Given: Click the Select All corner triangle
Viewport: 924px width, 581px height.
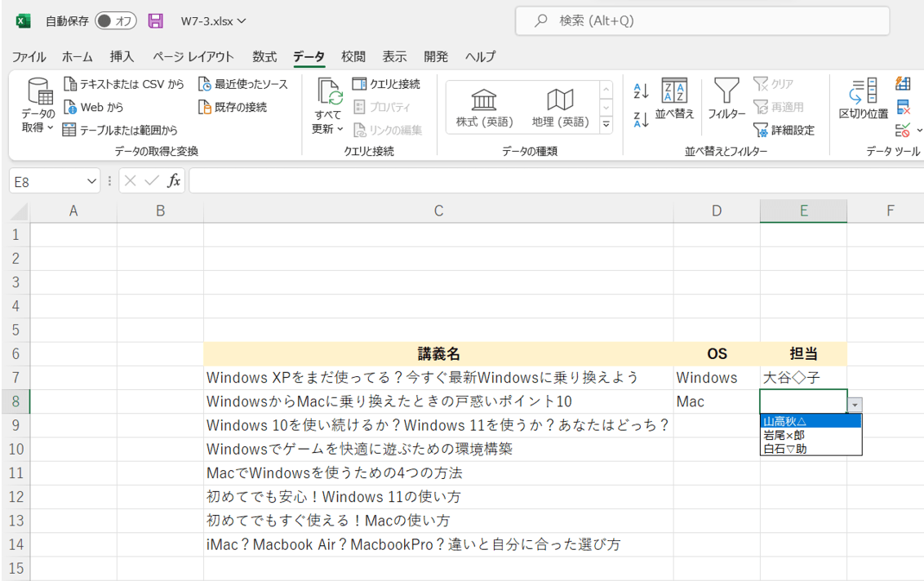Looking at the screenshot, I should pos(20,211).
